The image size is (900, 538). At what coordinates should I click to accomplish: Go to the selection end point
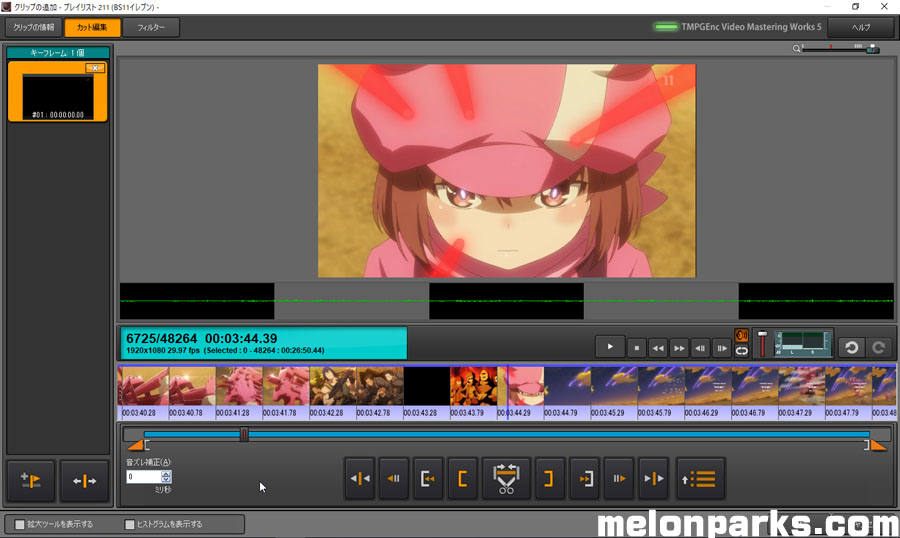pyautogui.click(x=585, y=478)
